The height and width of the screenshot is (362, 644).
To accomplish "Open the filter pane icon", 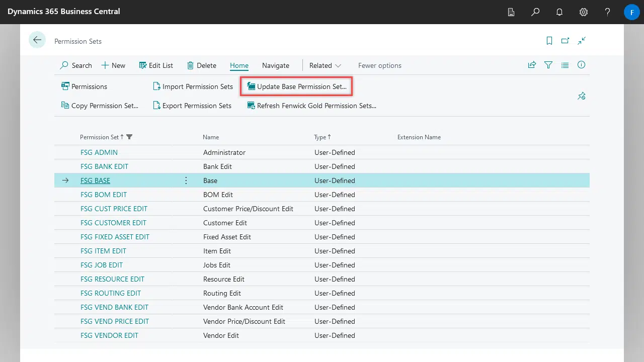I will pyautogui.click(x=548, y=65).
